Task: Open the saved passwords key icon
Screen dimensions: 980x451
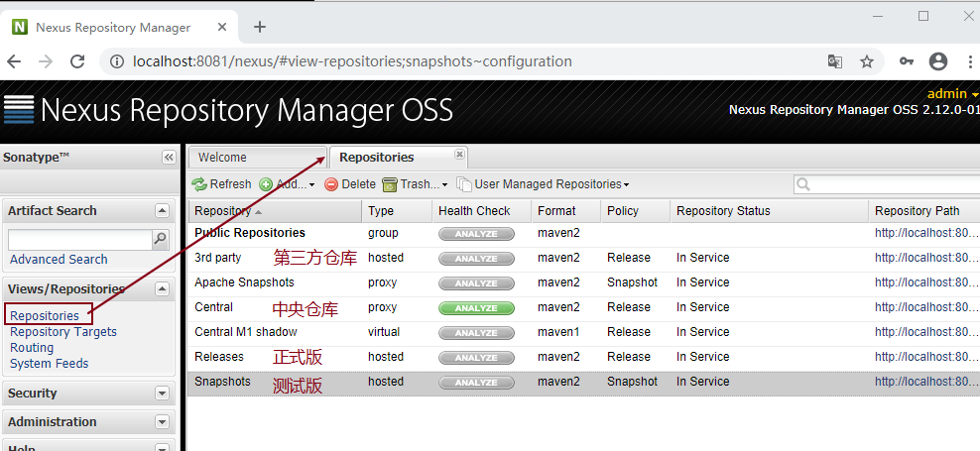Action: click(907, 61)
